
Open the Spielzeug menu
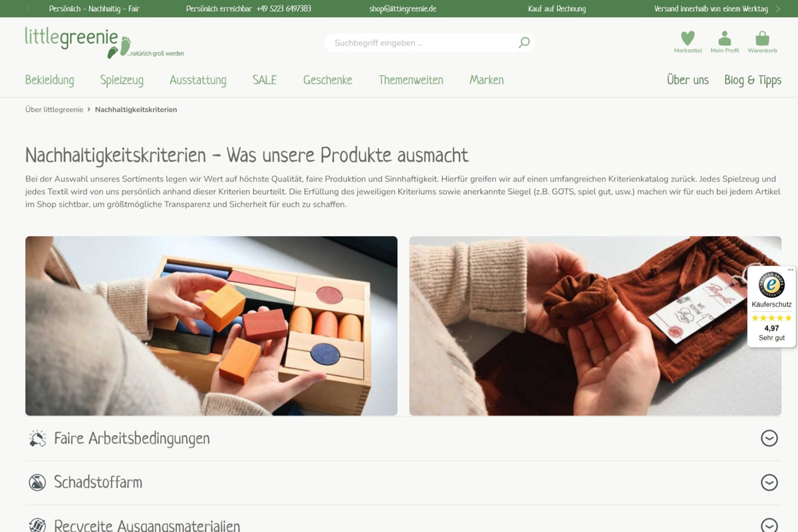tap(122, 80)
